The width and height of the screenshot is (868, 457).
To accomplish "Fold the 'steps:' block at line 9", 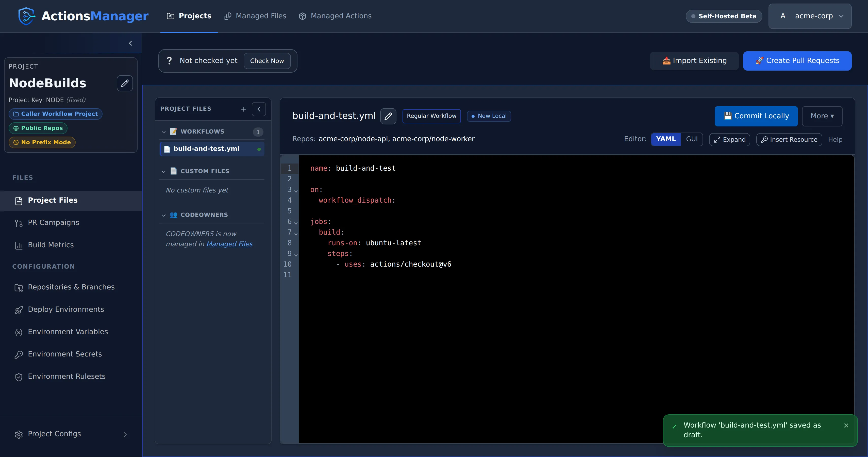I will tap(296, 255).
